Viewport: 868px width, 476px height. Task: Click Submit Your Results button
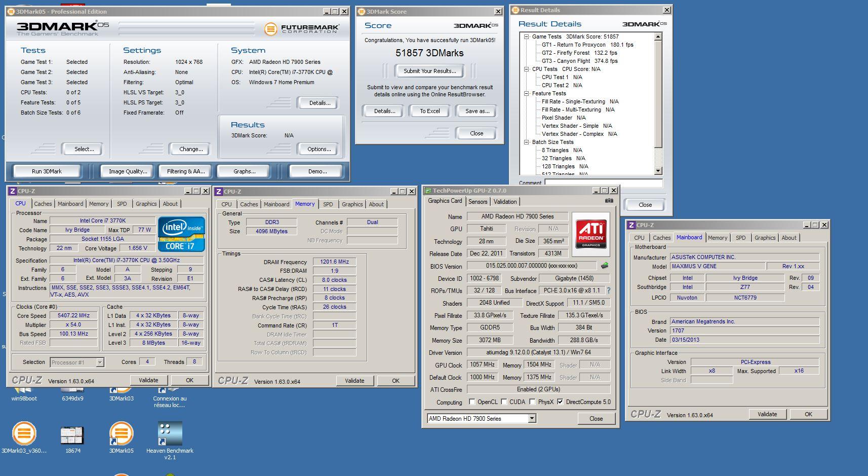click(x=430, y=71)
